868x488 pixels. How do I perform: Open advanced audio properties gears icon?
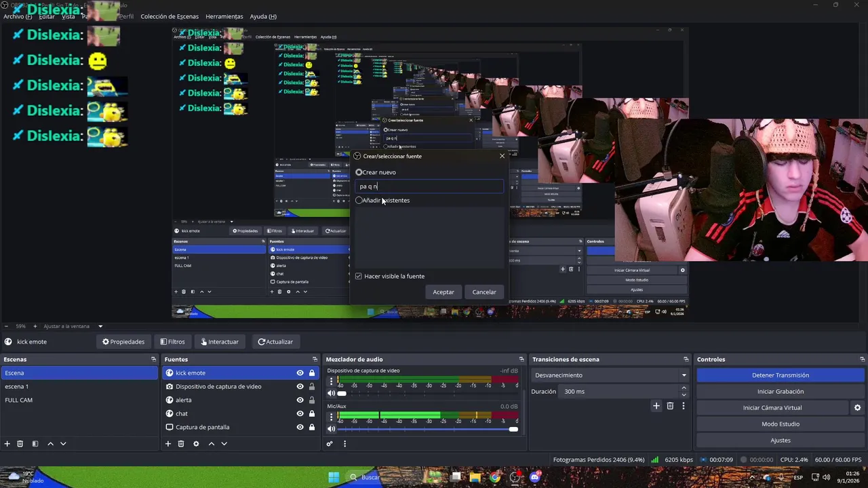330,444
